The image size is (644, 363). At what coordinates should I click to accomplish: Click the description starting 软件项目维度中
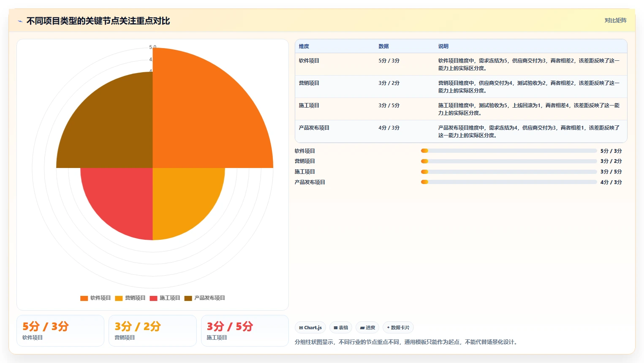(x=529, y=65)
